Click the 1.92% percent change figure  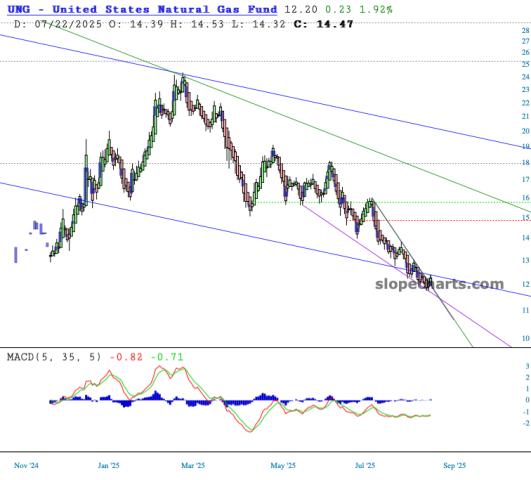(376, 9)
